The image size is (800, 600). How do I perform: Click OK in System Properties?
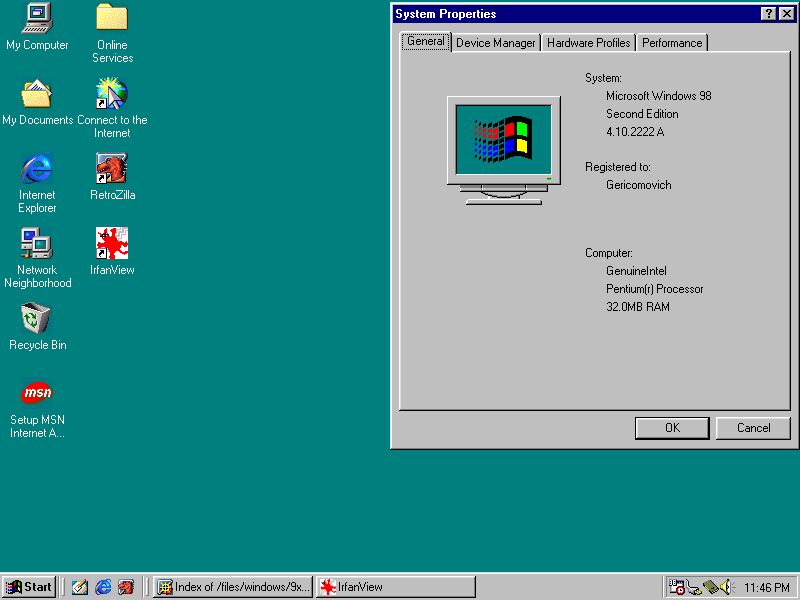tap(672, 428)
